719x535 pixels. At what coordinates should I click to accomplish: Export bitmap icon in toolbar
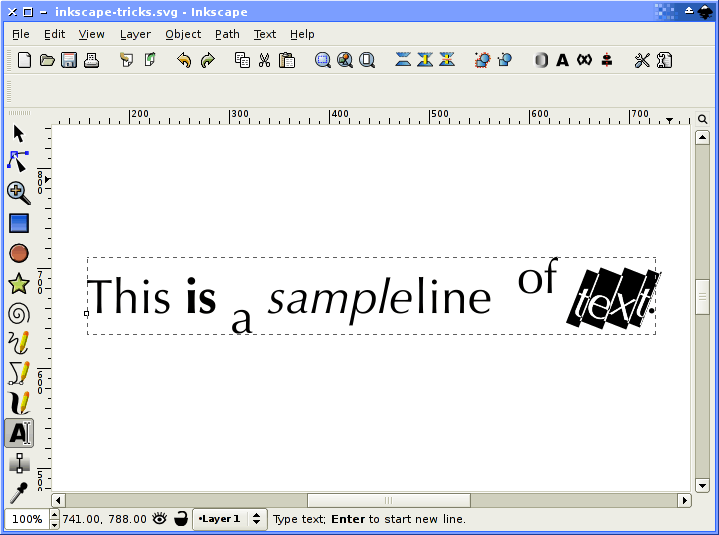[x=149, y=60]
